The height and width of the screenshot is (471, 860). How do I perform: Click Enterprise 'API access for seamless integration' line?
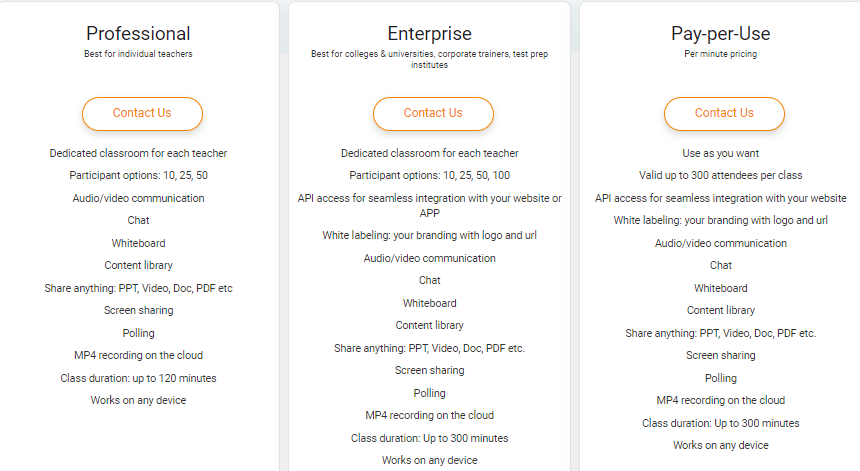(429, 206)
